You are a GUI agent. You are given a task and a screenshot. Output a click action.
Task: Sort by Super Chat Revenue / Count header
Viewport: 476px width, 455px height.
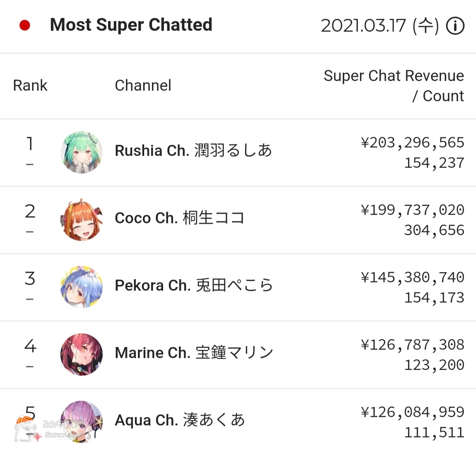coord(394,86)
